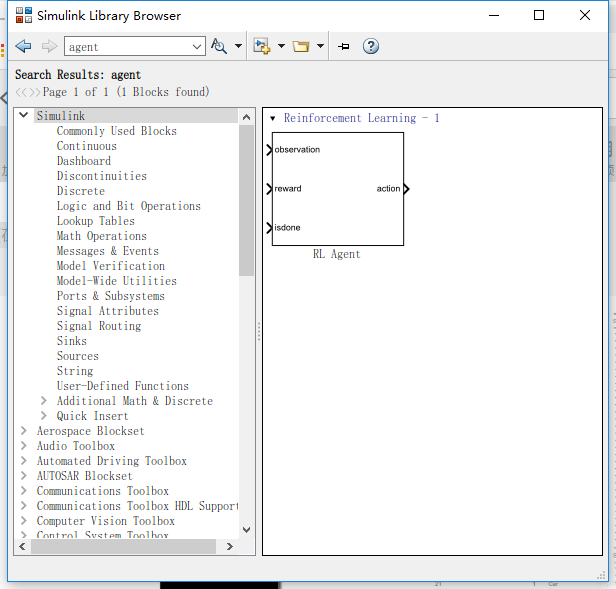Expand Aerospace Blockset node

(24, 431)
